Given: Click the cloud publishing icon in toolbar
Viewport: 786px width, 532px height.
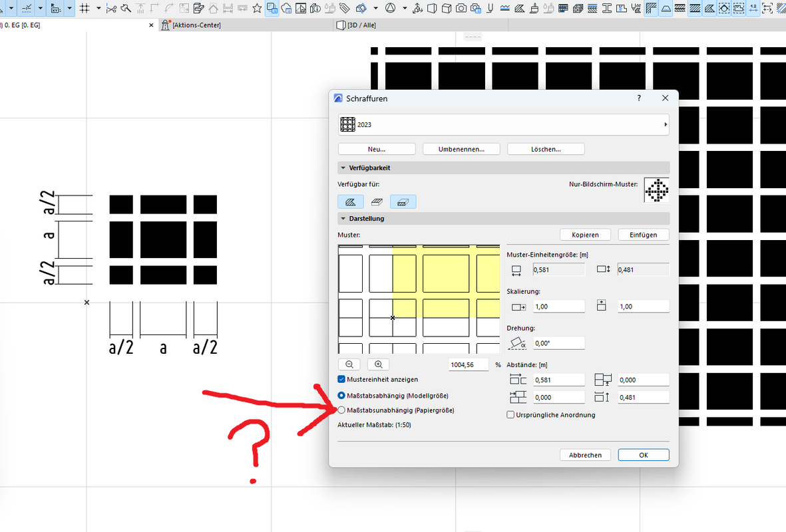Looking at the screenshot, I should [x=286, y=8].
